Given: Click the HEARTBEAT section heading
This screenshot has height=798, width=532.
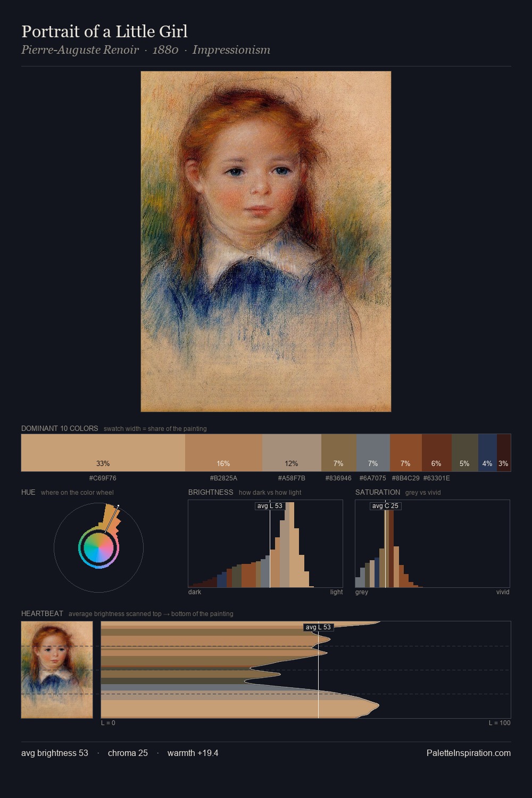Looking at the screenshot, I should 42,613.
